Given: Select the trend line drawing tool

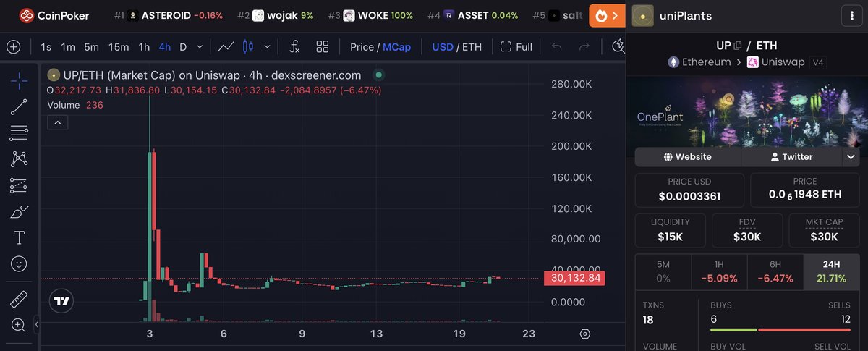Looking at the screenshot, I should click(x=19, y=107).
